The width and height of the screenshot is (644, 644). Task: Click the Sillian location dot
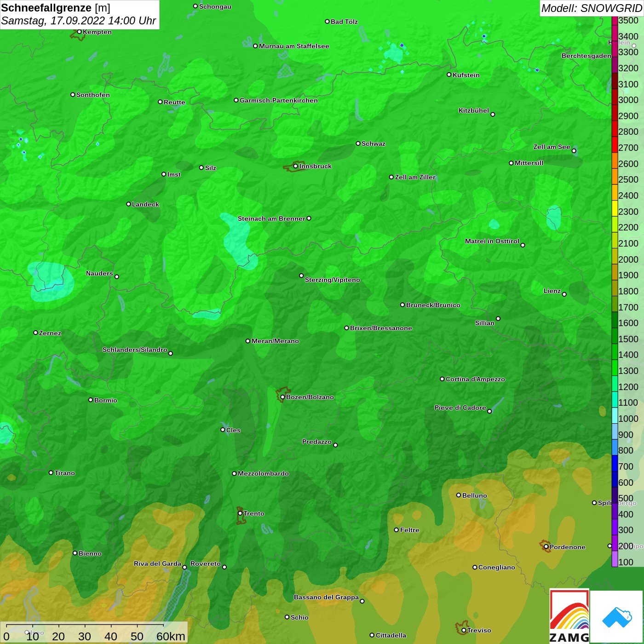coord(498,318)
